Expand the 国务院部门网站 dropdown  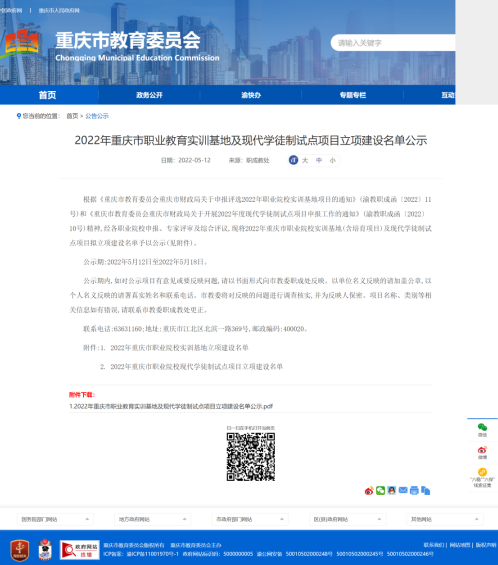55,519
